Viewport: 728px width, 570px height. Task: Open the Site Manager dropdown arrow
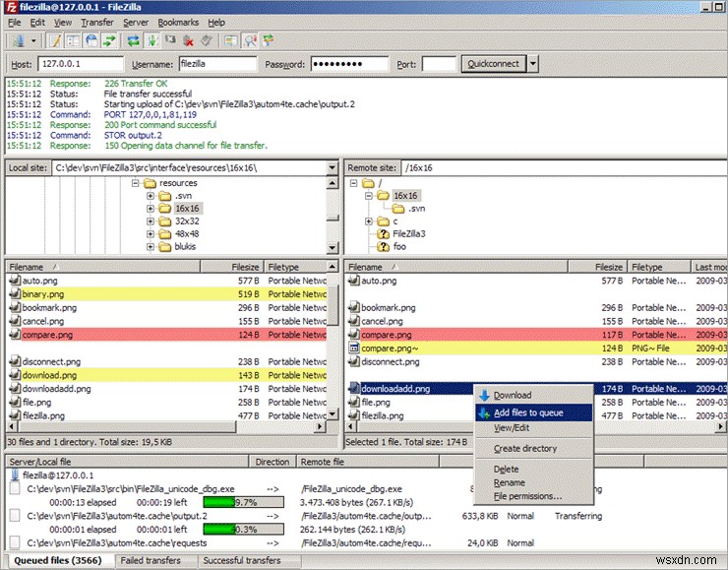pos(34,40)
